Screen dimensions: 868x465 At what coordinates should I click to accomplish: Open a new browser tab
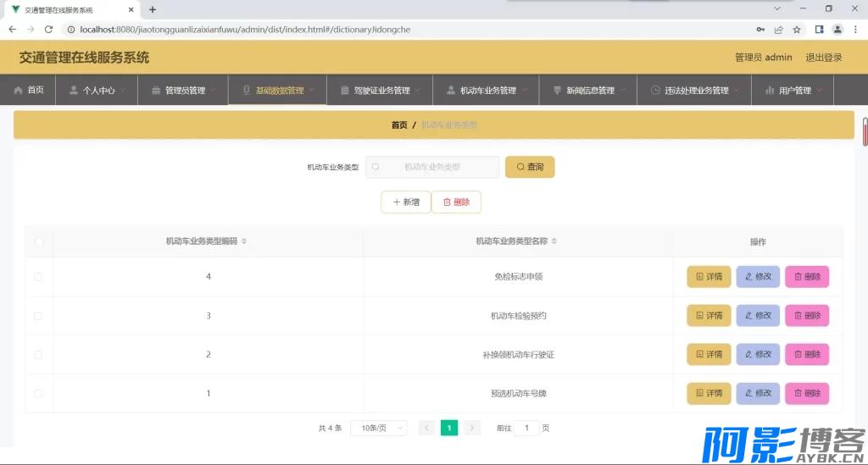tap(153, 9)
